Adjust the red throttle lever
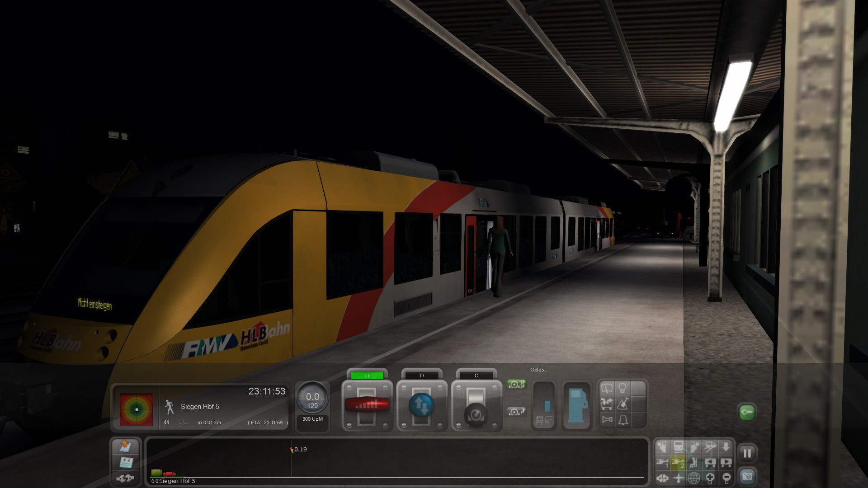This screenshot has height=488, width=868. [367, 404]
